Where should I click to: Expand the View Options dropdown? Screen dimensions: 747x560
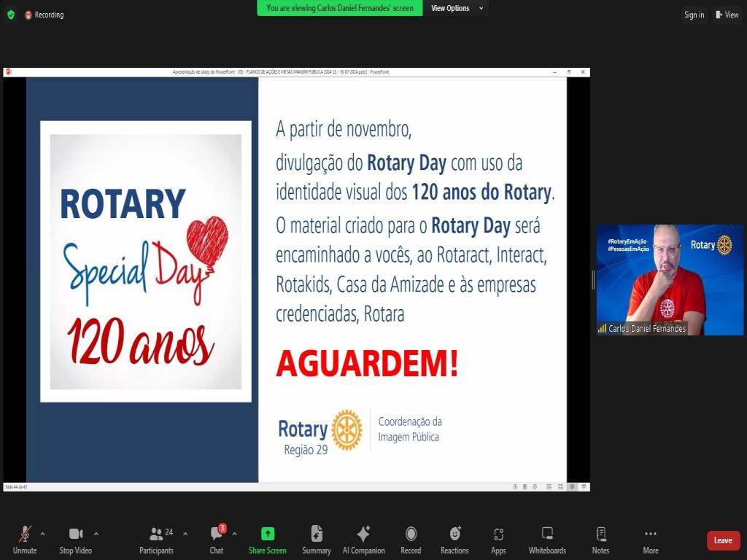point(457,8)
